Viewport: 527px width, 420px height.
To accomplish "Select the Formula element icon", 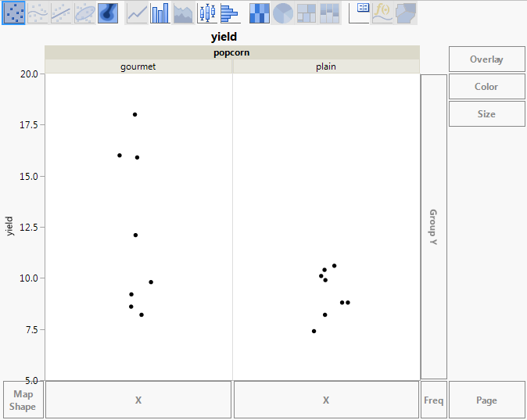I will pos(382,13).
